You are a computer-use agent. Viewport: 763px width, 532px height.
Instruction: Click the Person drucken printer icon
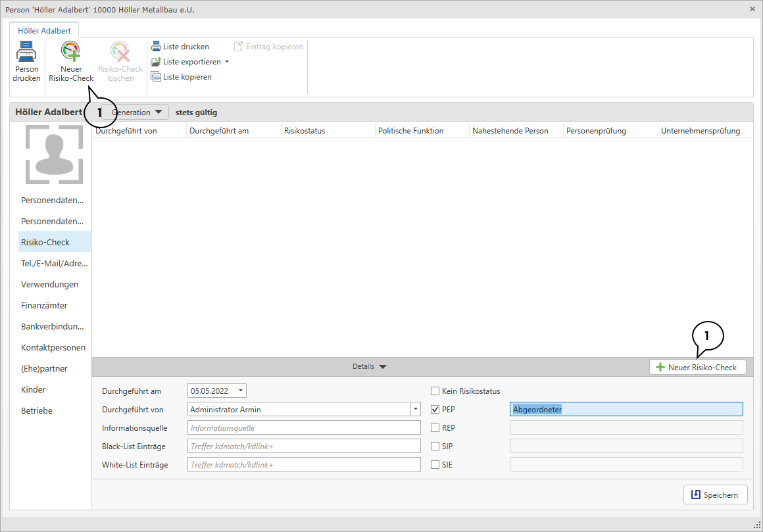26,51
